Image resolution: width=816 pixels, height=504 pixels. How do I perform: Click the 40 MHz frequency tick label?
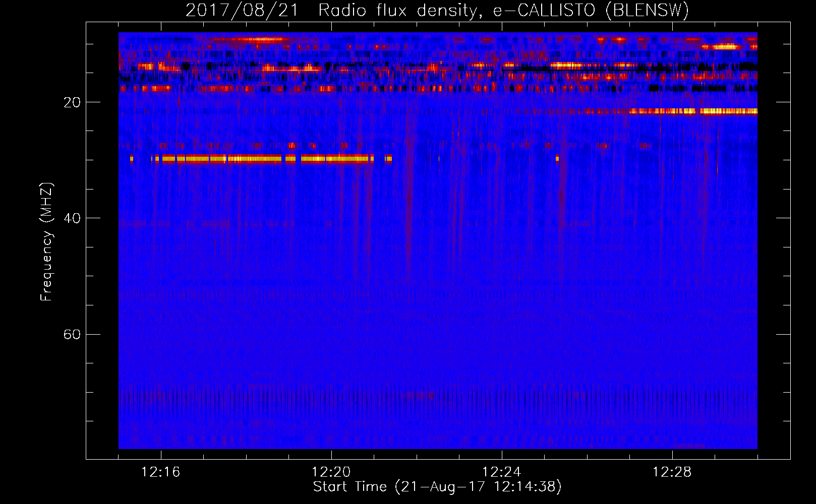click(72, 218)
